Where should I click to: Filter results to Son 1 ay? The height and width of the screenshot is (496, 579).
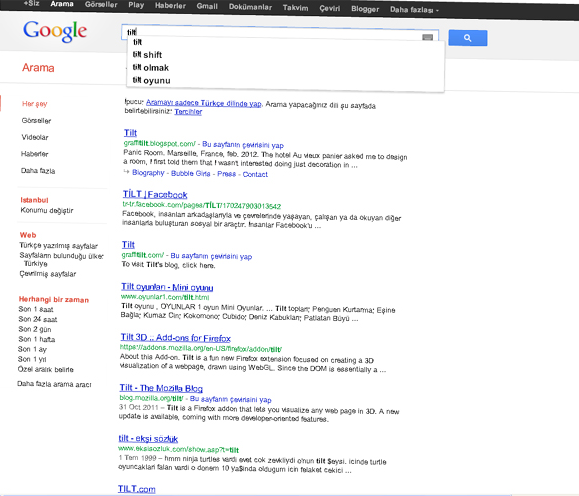(x=32, y=349)
